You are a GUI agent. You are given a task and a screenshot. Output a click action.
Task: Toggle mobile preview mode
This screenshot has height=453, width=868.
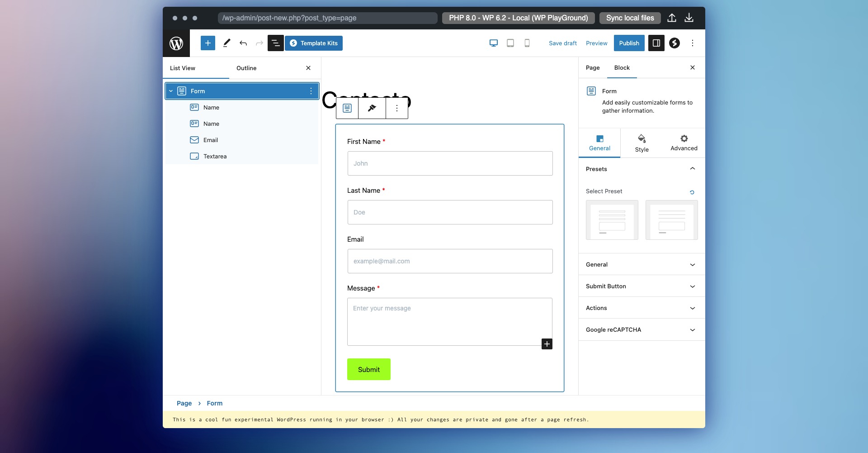click(x=527, y=43)
